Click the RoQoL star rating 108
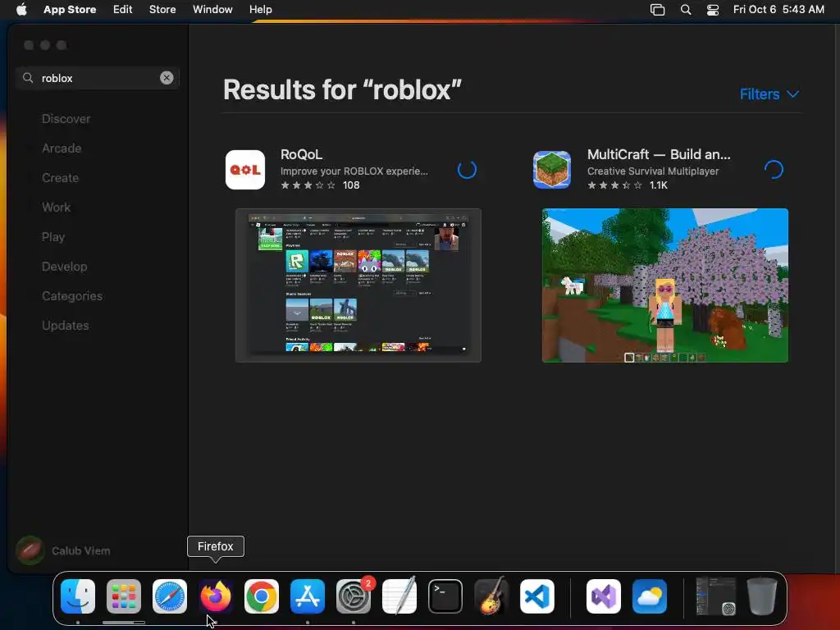This screenshot has height=630, width=840. pyautogui.click(x=320, y=185)
